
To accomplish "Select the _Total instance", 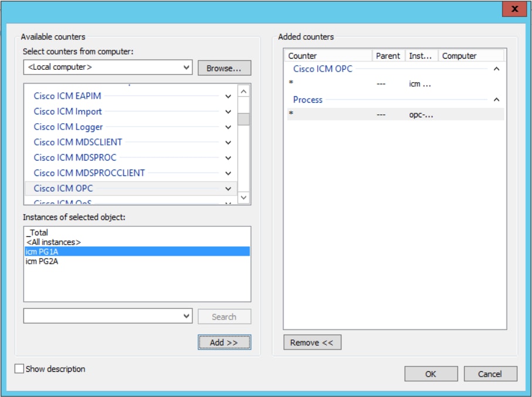I will pos(137,232).
